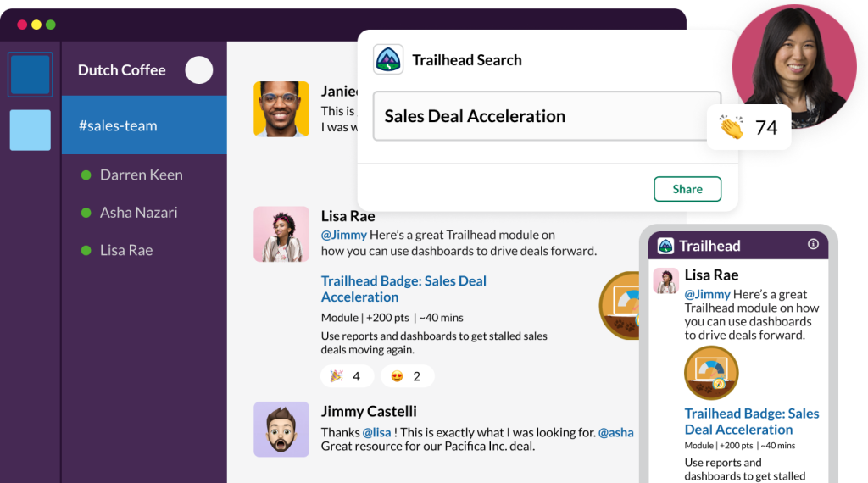The height and width of the screenshot is (483, 868).
Task: Click the yellow window minimize dot
Action: 36,25
